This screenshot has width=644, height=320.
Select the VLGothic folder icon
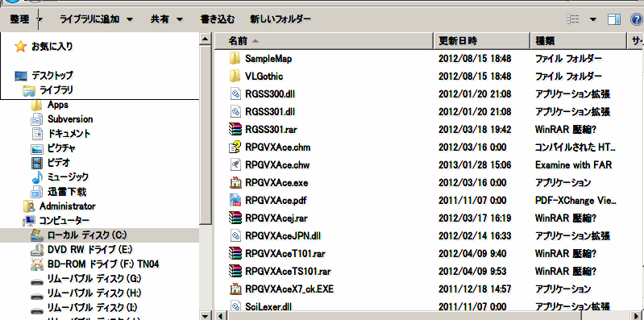point(235,77)
